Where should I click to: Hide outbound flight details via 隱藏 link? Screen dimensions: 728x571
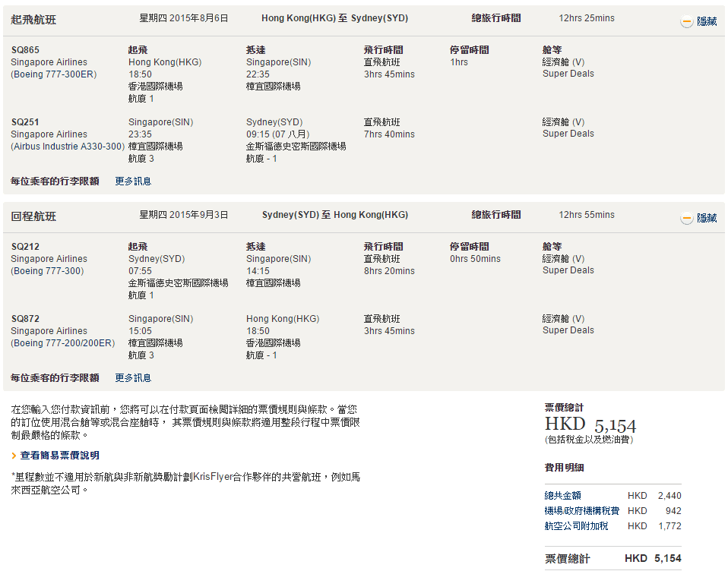point(707,22)
